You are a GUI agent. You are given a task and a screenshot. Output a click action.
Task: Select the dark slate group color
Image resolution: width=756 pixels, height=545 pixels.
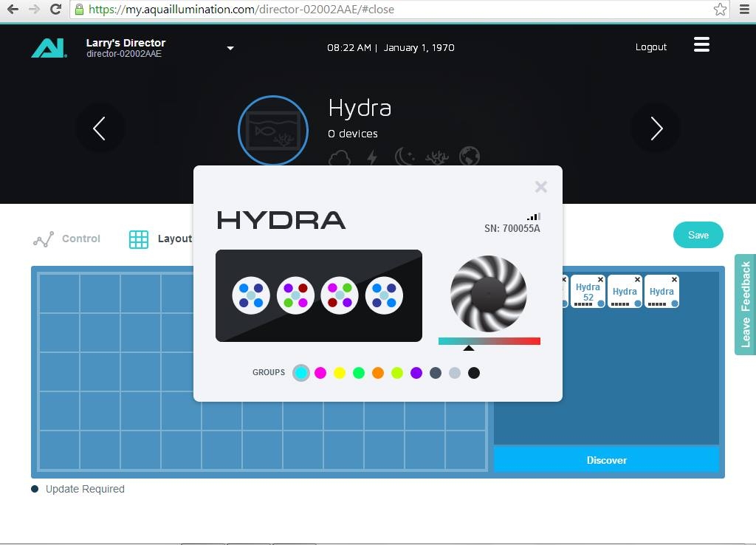[436, 373]
